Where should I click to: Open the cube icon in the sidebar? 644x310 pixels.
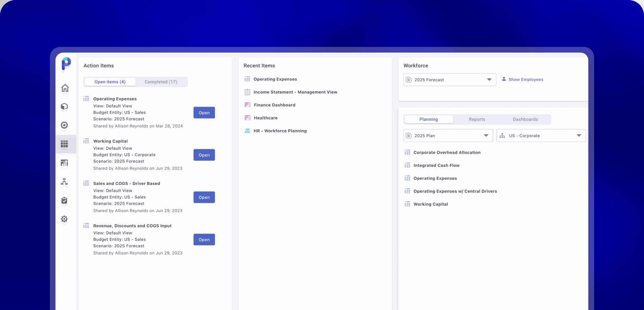pos(64,107)
